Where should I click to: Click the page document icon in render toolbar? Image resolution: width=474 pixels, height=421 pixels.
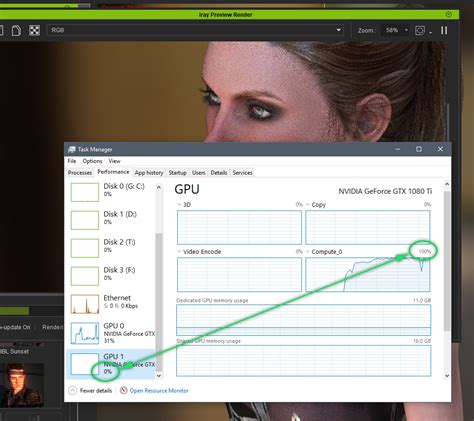click(16, 30)
